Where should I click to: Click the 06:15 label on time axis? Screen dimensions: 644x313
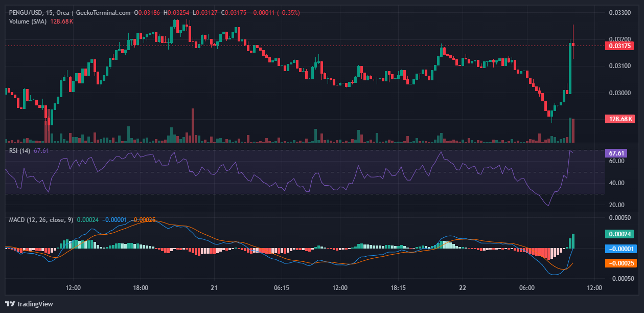[x=282, y=288]
